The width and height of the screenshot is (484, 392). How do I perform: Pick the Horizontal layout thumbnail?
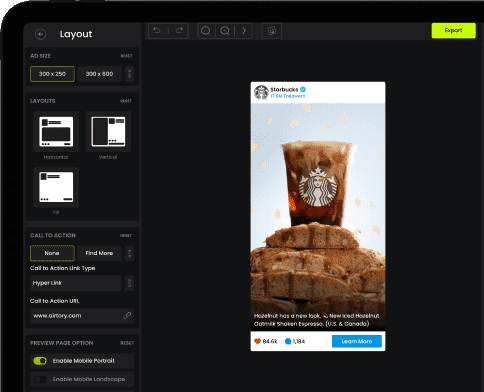point(56,131)
